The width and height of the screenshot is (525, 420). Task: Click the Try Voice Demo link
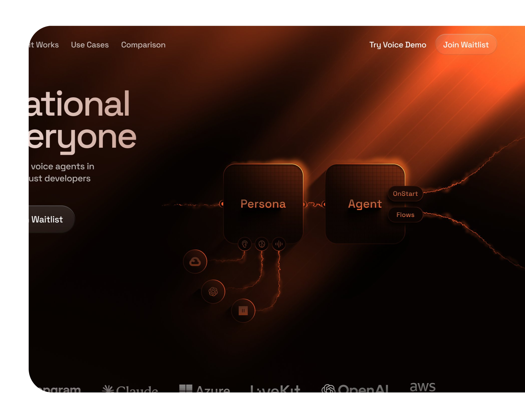(397, 45)
